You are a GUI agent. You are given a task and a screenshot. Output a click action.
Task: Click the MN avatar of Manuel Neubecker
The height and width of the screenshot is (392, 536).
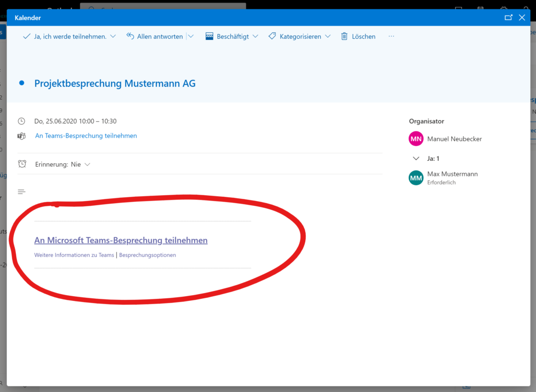416,139
